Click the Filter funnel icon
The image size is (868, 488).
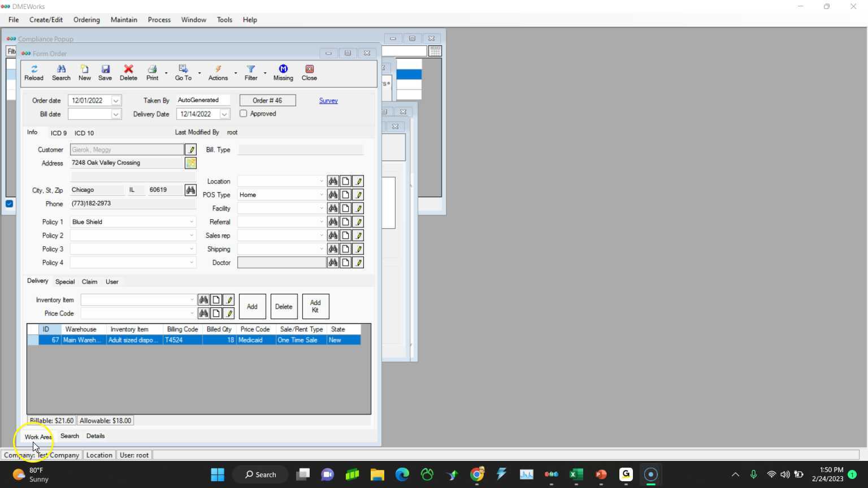tap(251, 72)
